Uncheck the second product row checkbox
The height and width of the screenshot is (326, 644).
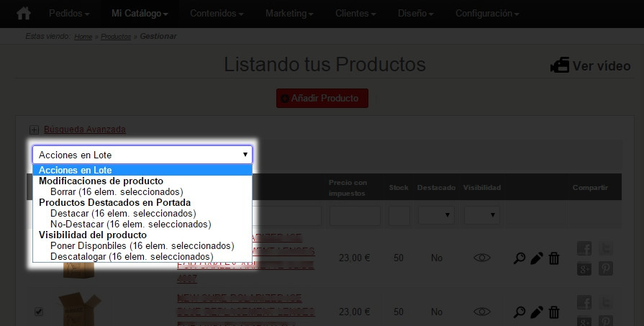[39, 312]
